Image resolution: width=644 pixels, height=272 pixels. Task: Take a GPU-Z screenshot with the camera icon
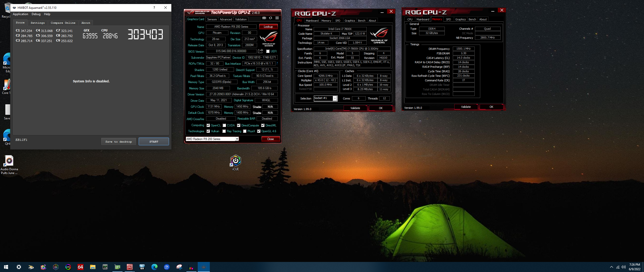click(x=264, y=18)
